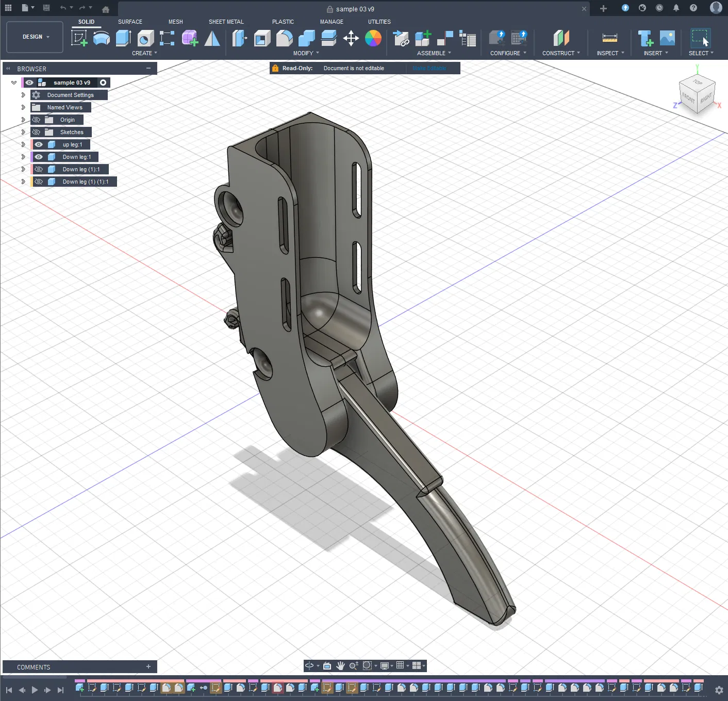Expand the Document Settings node
This screenshot has height=701, width=728.
coord(23,95)
